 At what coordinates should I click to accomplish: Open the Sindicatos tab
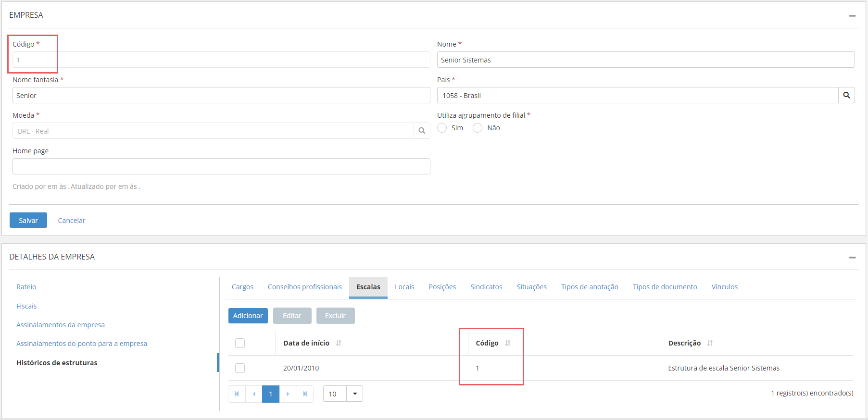tap(486, 287)
